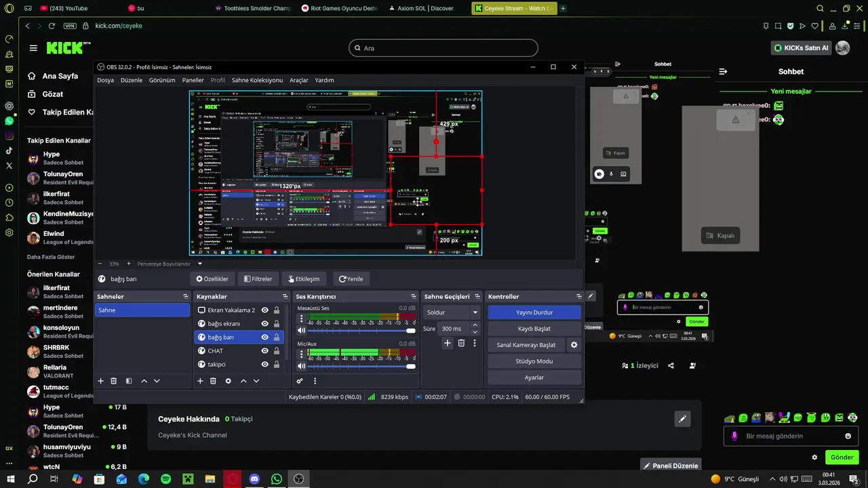
Task: Open Düzenle menu in OBS
Action: coord(132,80)
